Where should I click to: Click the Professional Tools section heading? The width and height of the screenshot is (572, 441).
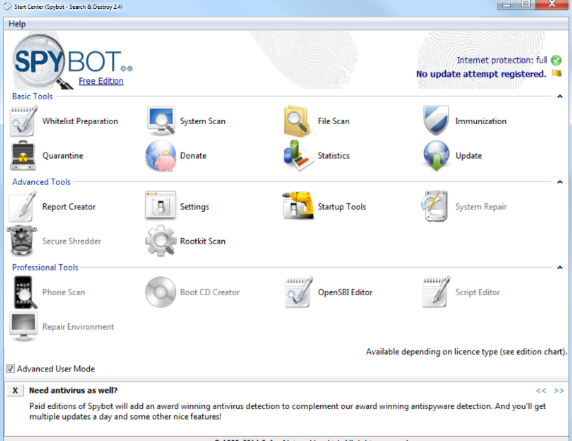pyautogui.click(x=45, y=268)
